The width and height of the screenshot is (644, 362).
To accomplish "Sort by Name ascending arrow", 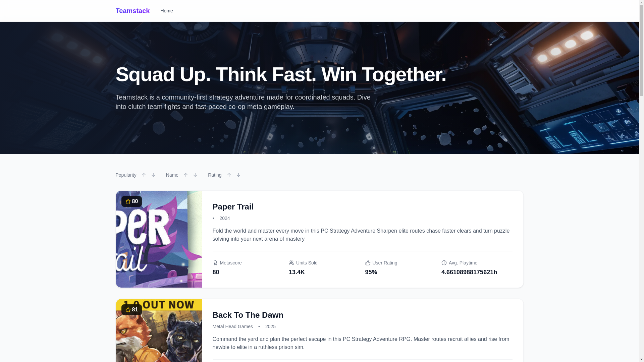I will pos(186,175).
